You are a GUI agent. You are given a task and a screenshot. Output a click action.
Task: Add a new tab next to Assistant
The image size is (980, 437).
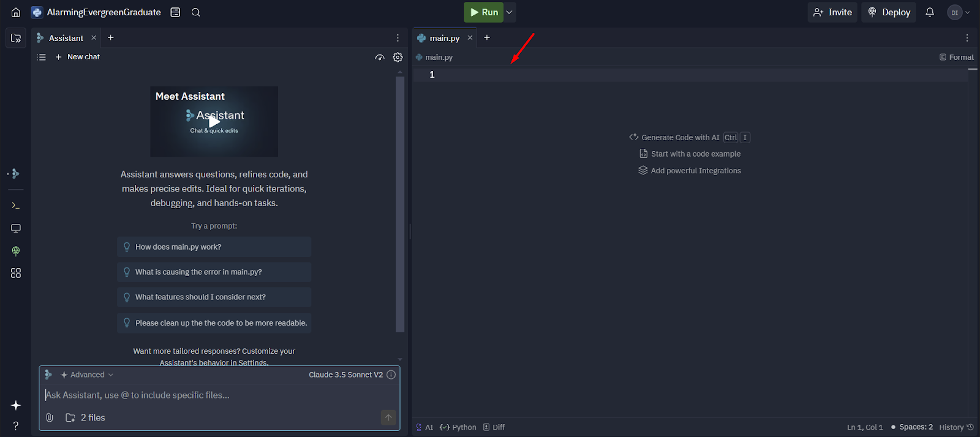click(x=111, y=38)
